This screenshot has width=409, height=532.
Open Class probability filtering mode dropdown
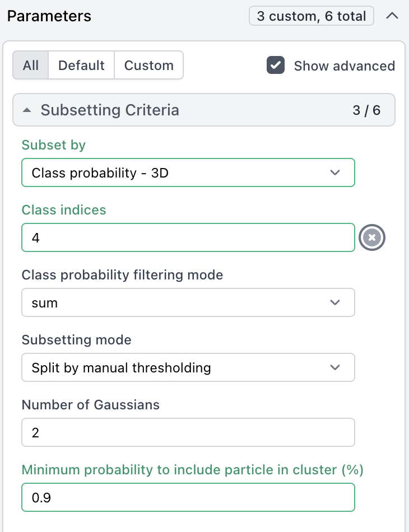coord(188,303)
